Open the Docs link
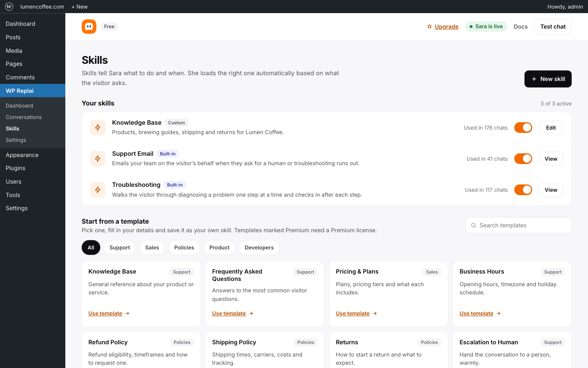Viewport: 588px width, 368px height. (x=521, y=27)
